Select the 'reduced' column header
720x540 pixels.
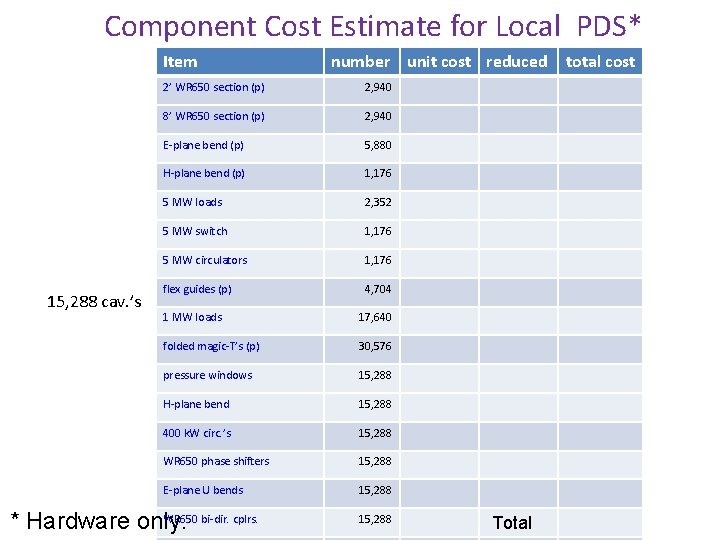(517, 62)
